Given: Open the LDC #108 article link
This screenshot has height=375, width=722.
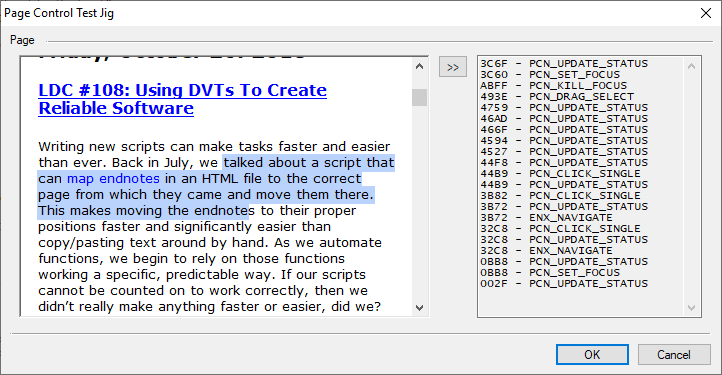Looking at the screenshot, I should pyautogui.click(x=182, y=99).
